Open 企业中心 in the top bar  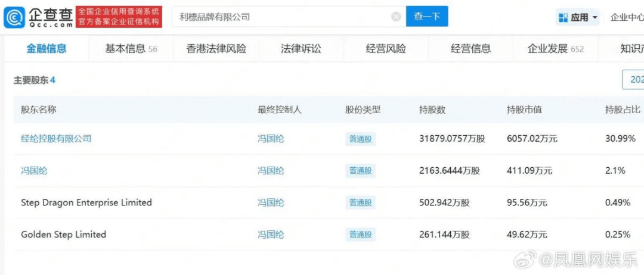coord(626,18)
